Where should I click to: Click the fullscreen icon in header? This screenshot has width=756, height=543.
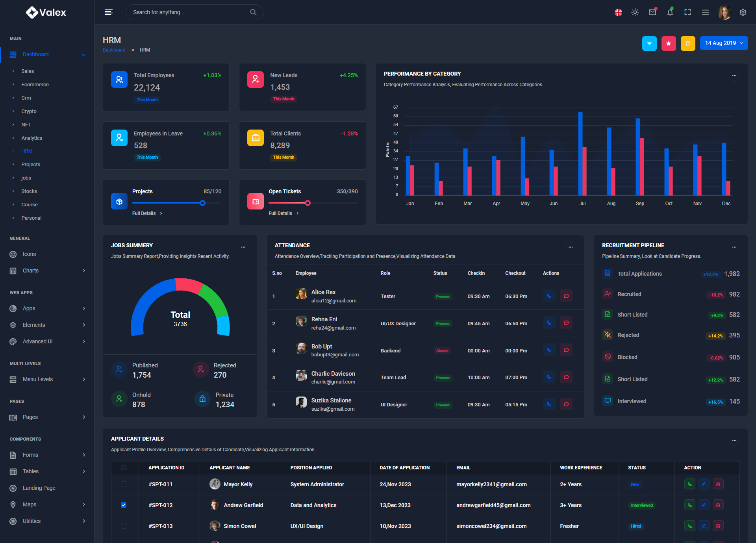click(687, 12)
